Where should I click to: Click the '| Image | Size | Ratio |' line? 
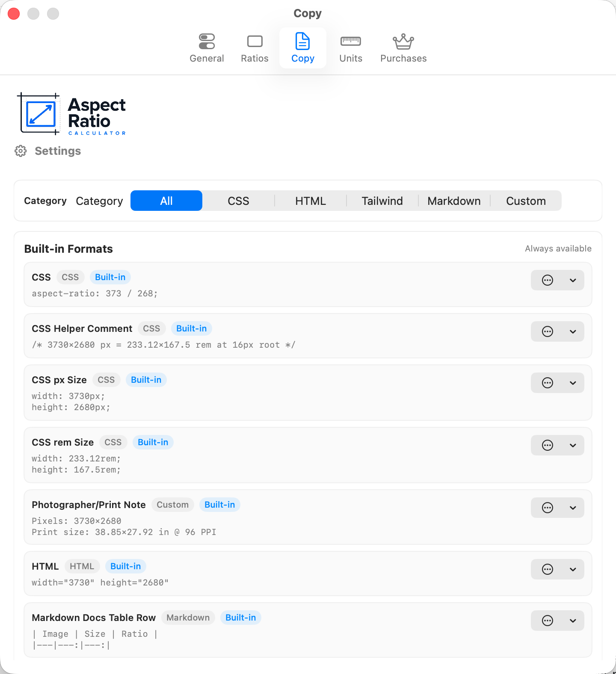[x=95, y=634]
